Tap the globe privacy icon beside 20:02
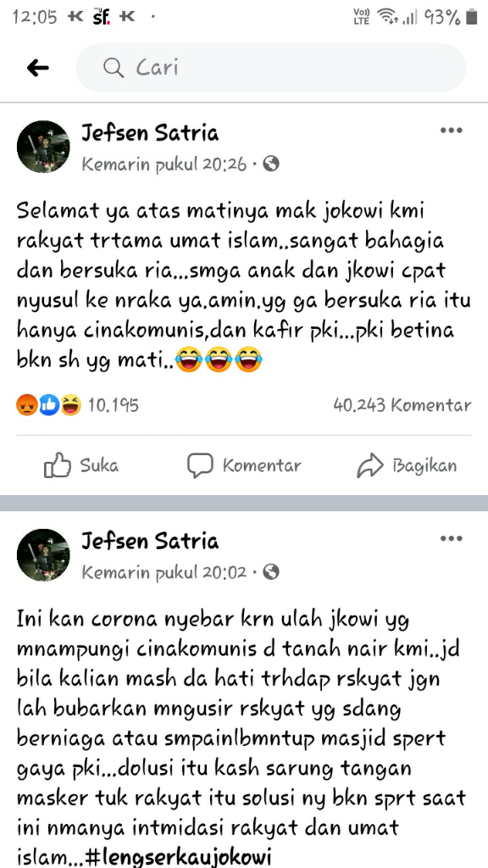The width and height of the screenshot is (488, 868). pyautogui.click(x=271, y=572)
